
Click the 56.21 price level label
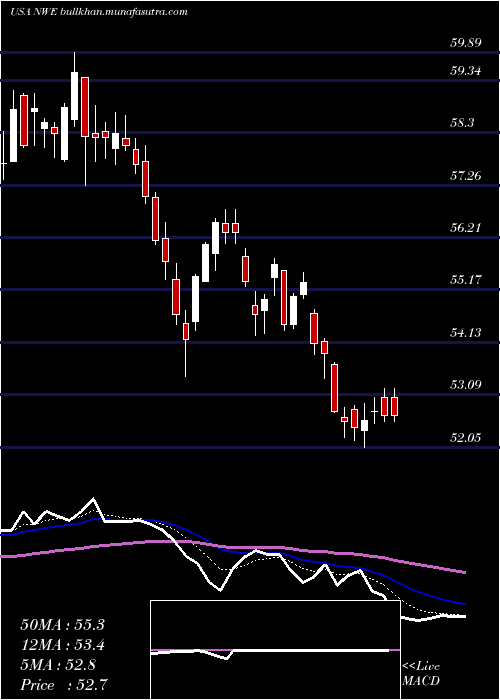(466, 228)
